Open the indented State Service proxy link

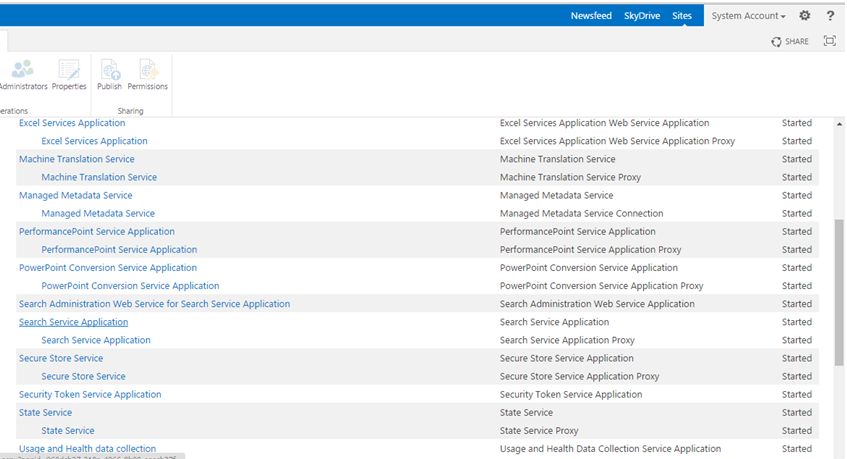[68, 430]
